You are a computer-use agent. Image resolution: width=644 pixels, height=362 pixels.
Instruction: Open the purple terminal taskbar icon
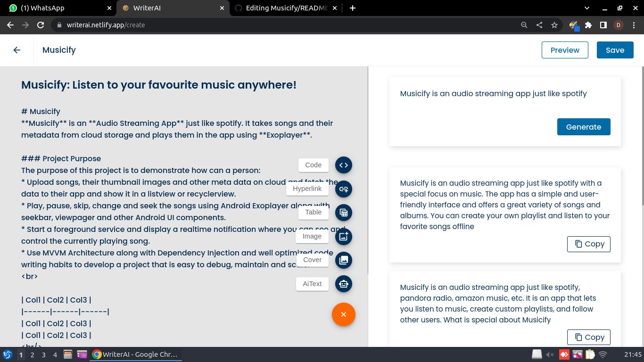(x=82, y=354)
